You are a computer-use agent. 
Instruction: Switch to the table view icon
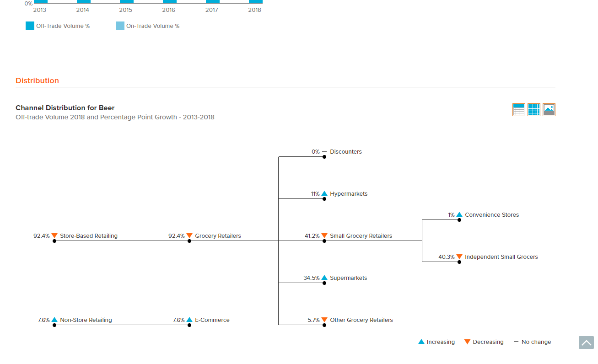[519, 110]
